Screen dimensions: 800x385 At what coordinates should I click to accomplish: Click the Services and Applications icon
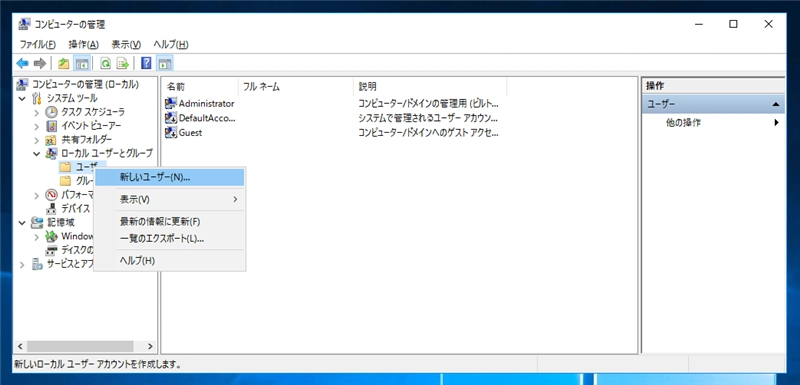tap(37, 264)
